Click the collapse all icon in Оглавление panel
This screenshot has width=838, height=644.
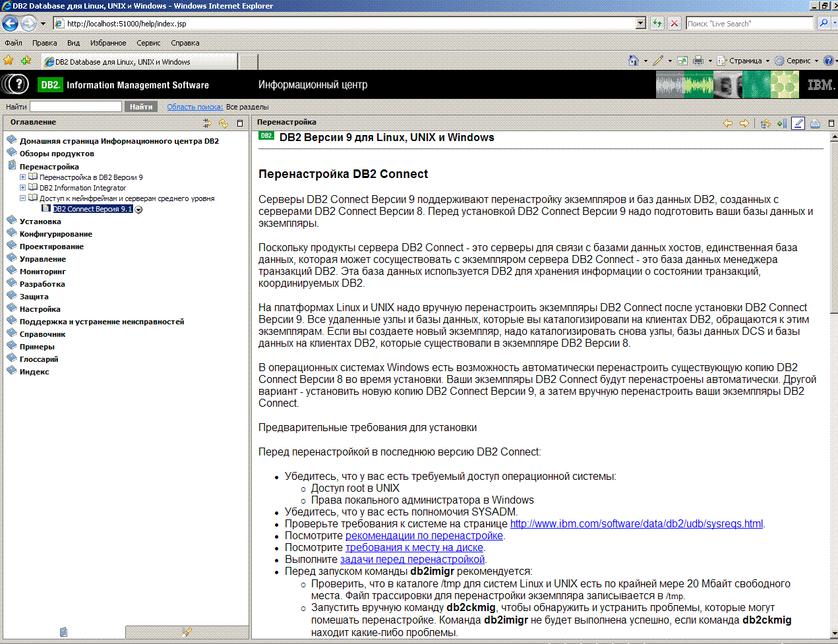pyautogui.click(x=208, y=123)
